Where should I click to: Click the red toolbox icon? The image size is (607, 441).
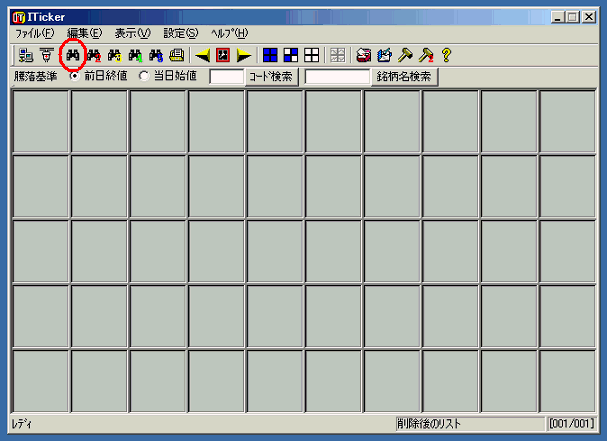(x=364, y=55)
